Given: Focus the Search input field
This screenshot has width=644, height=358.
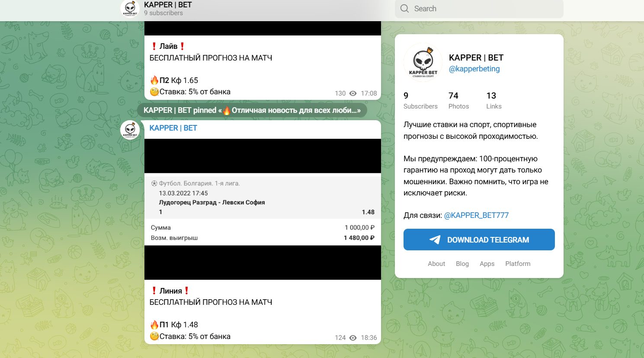Looking at the screenshot, I should click(x=479, y=9).
